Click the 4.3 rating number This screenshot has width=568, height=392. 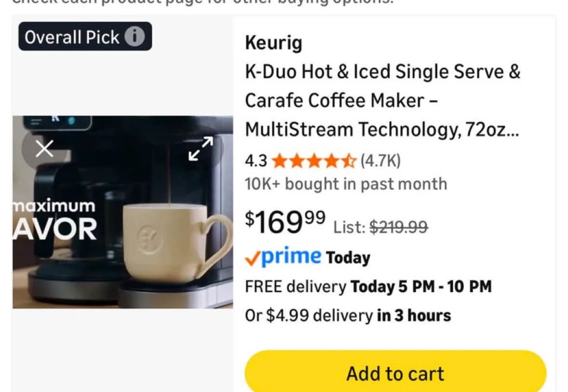(256, 161)
